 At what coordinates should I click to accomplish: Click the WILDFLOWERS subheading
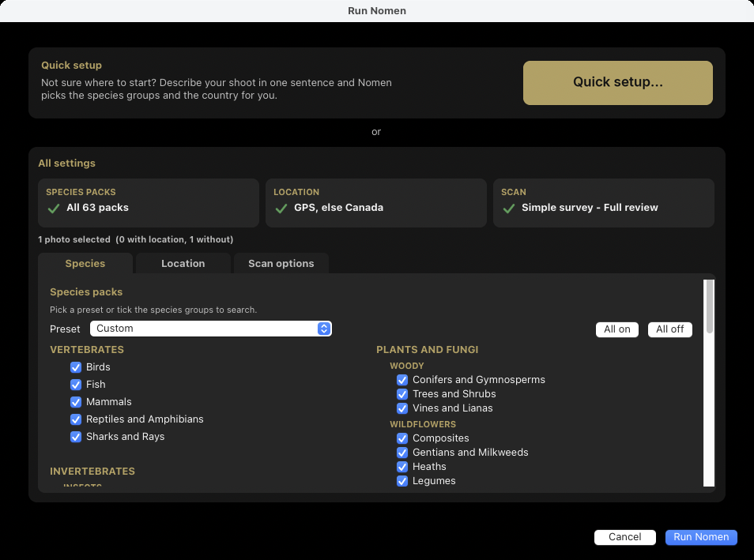coord(423,424)
